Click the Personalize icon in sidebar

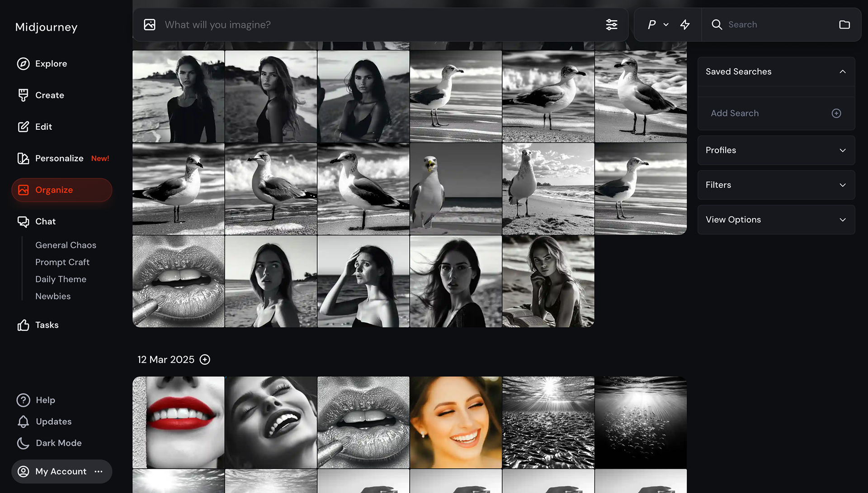[23, 159]
